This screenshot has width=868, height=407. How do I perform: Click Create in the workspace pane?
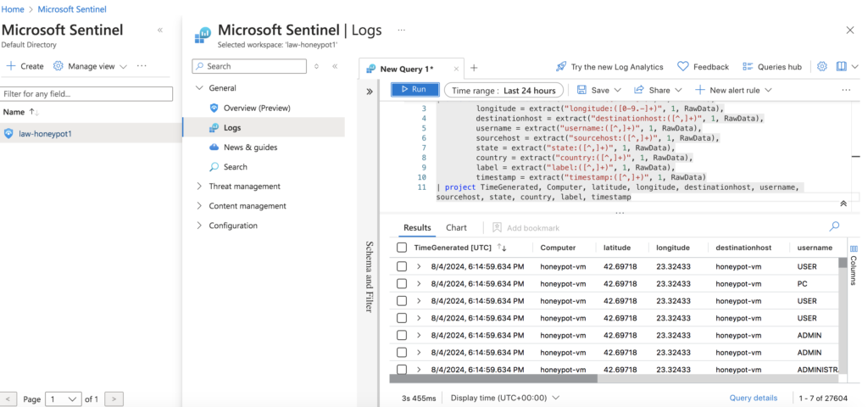25,66
